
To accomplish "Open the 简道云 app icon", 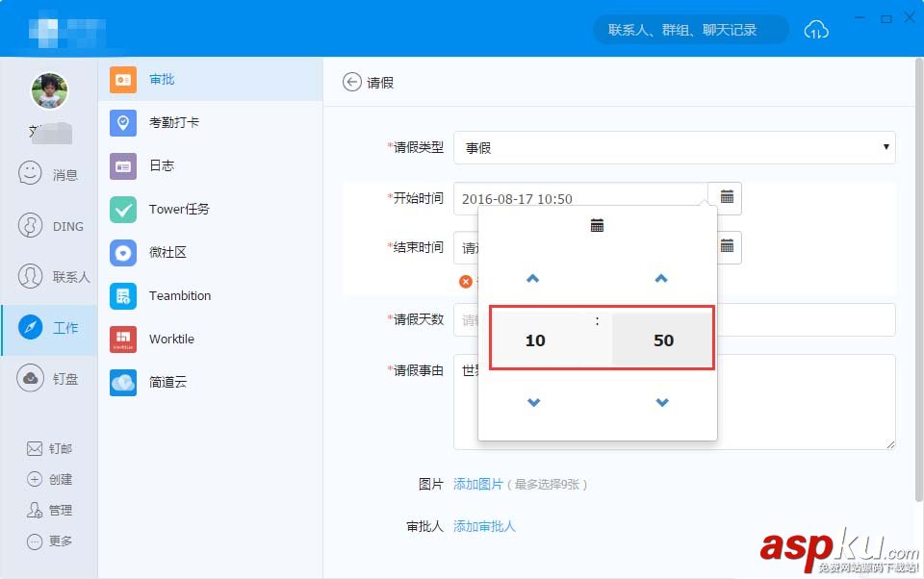I will (x=123, y=382).
